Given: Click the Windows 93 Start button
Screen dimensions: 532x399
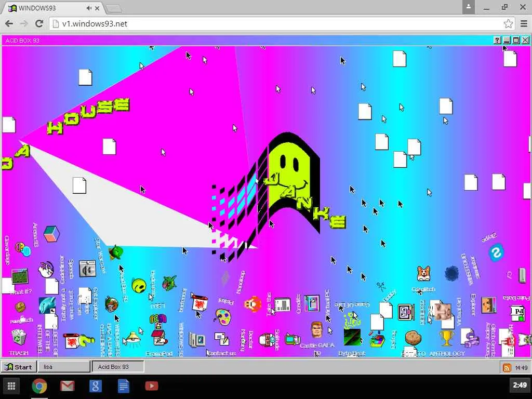Looking at the screenshot, I should pyautogui.click(x=18, y=367).
